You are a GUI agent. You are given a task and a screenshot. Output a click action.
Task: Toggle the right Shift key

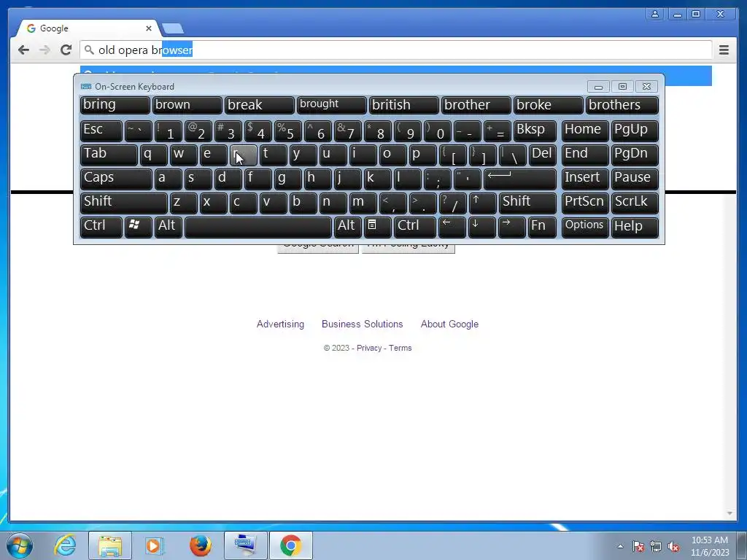(x=528, y=203)
